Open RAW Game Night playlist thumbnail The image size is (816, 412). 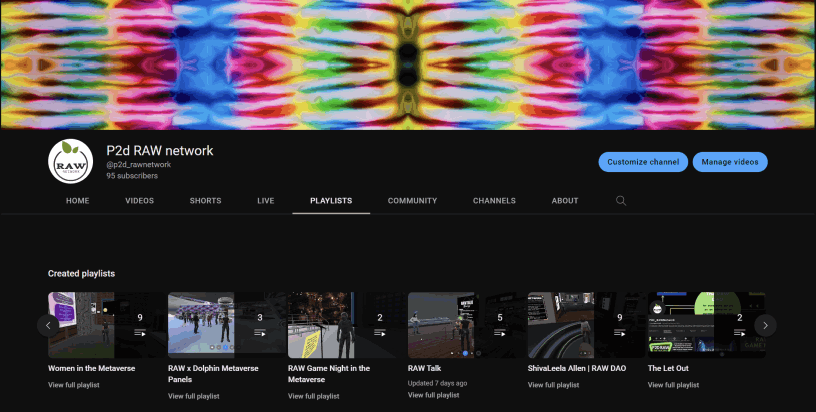click(x=347, y=325)
